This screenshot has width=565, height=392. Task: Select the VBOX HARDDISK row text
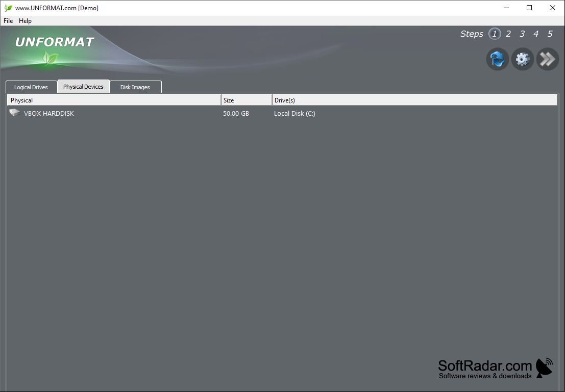pyautogui.click(x=49, y=113)
